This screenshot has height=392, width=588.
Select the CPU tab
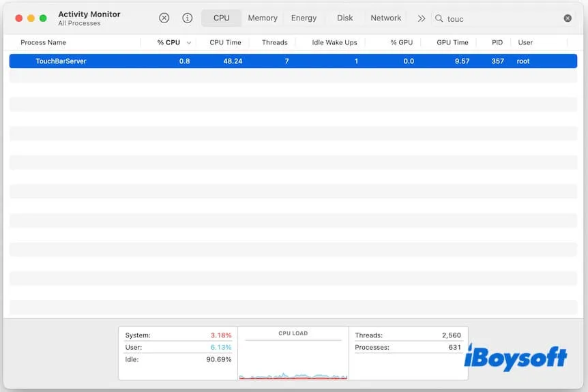click(221, 18)
